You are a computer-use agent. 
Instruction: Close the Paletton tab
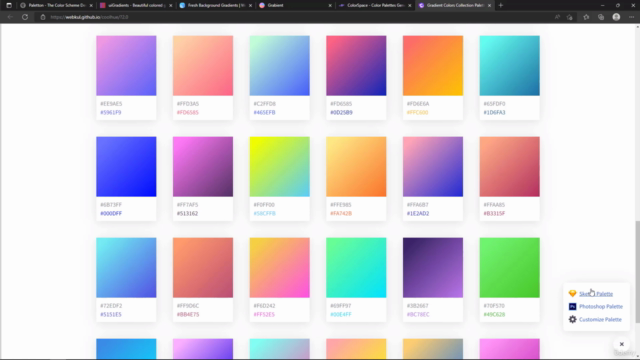point(91,5)
